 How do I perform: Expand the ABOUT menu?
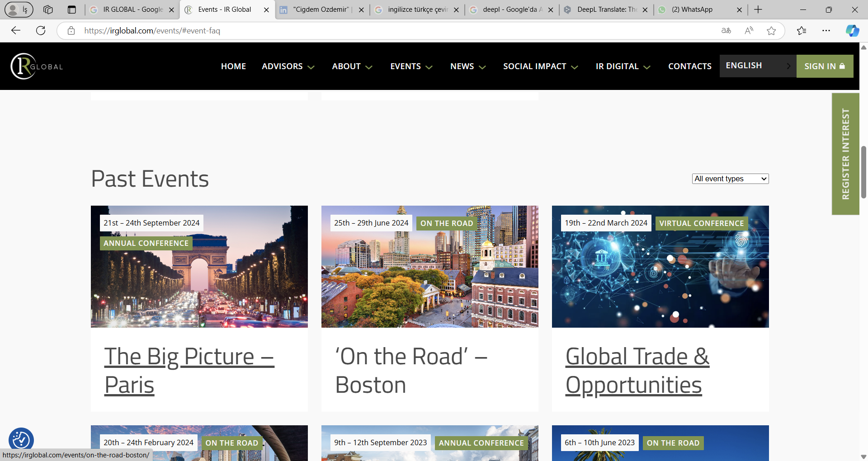pos(352,66)
